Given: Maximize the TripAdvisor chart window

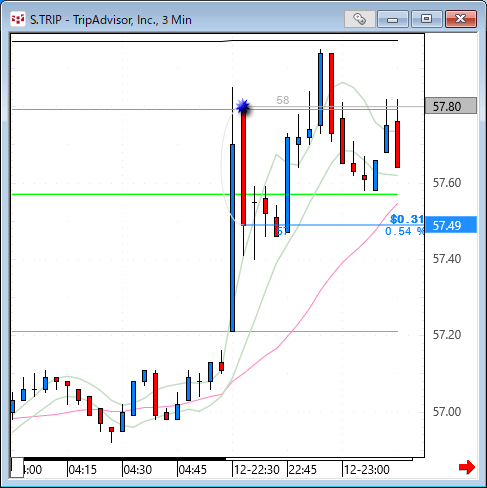Looking at the screenshot, I should [426, 19].
